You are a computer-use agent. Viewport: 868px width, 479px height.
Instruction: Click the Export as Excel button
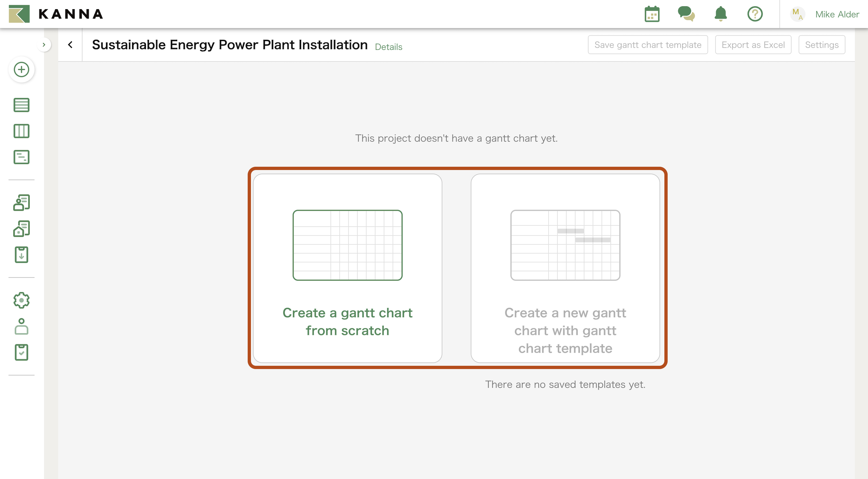753,44
